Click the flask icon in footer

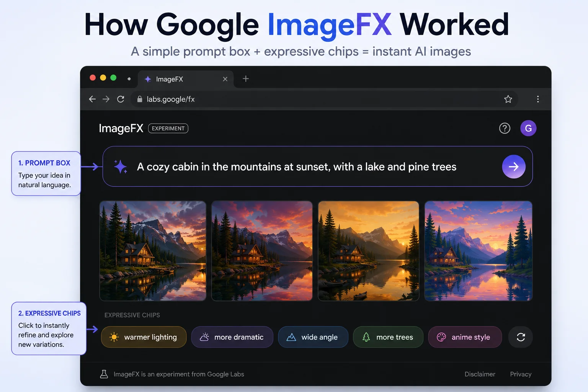(x=104, y=374)
